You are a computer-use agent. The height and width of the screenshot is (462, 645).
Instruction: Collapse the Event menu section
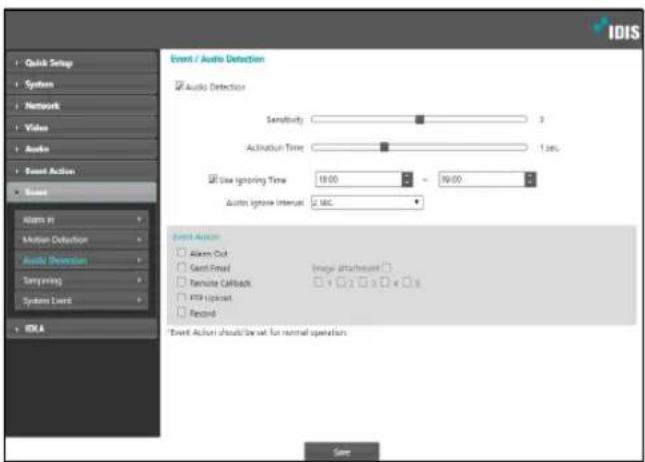(x=81, y=192)
